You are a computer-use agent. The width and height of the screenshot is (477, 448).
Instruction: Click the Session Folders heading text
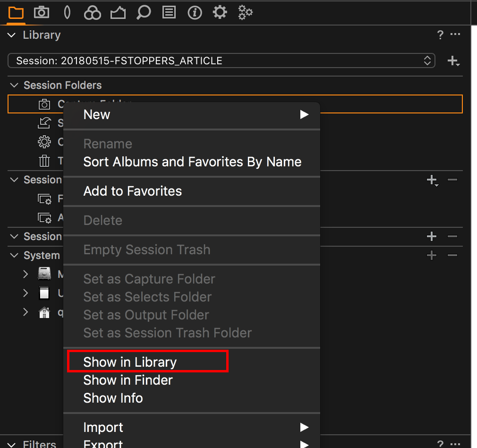pyautogui.click(x=63, y=85)
